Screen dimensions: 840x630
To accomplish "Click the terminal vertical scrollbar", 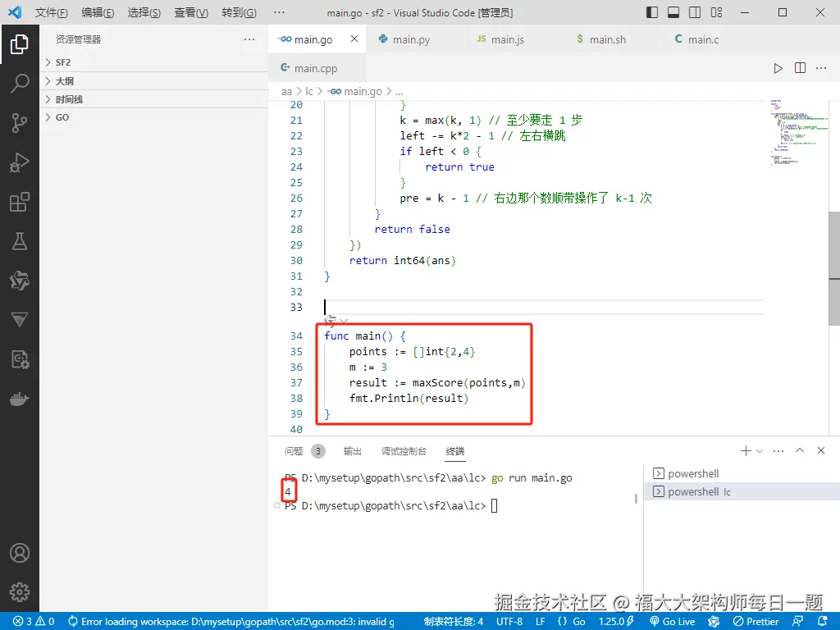I will tap(636, 498).
